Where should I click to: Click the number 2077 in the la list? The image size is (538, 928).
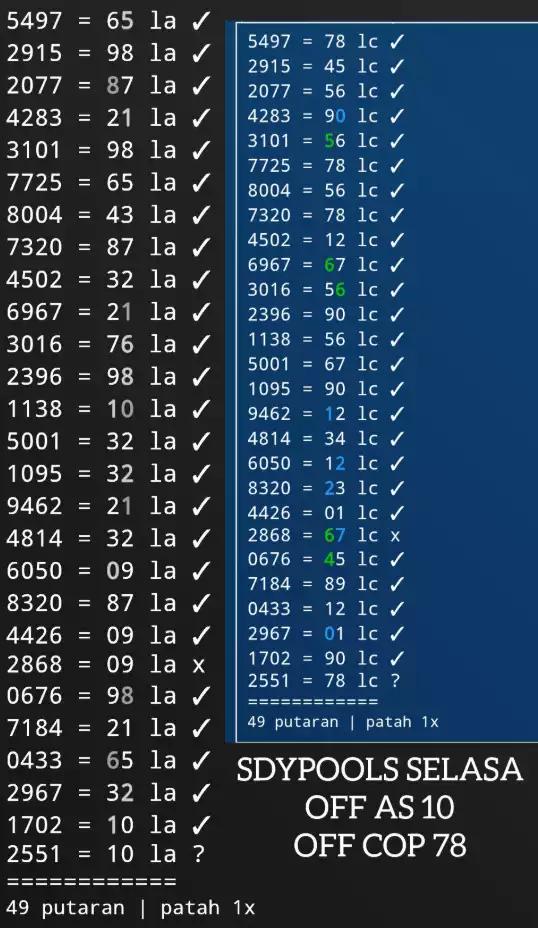pos(34,85)
